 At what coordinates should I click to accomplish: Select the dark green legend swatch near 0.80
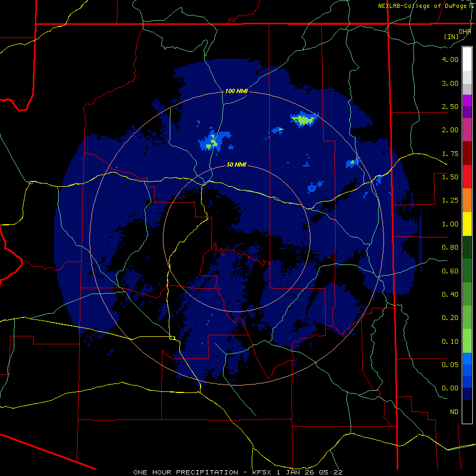click(x=467, y=247)
